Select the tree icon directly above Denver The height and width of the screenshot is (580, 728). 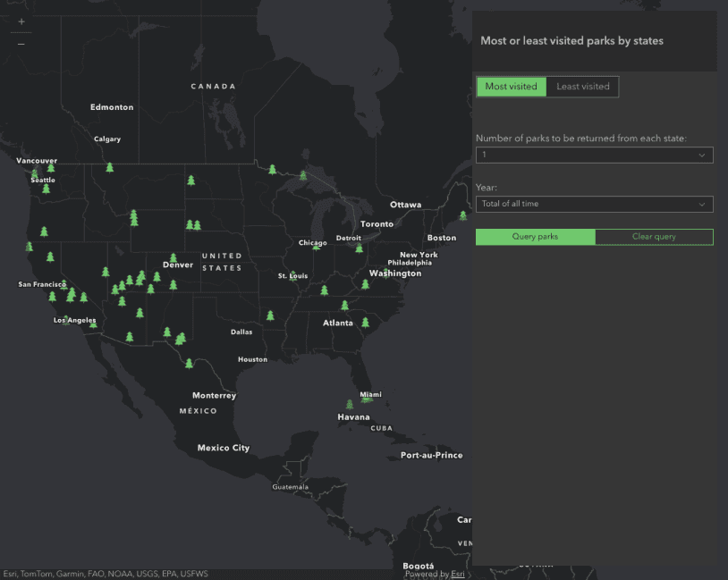coord(174,257)
